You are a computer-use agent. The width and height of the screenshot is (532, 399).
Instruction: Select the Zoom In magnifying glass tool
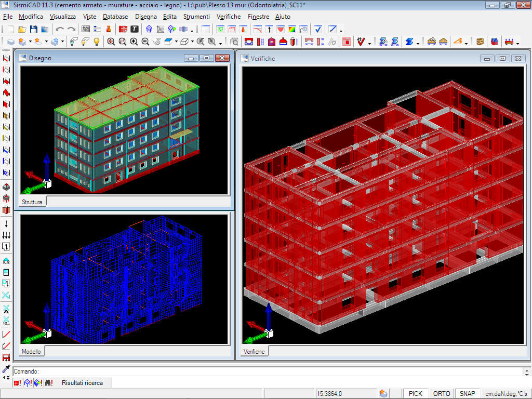point(132,42)
